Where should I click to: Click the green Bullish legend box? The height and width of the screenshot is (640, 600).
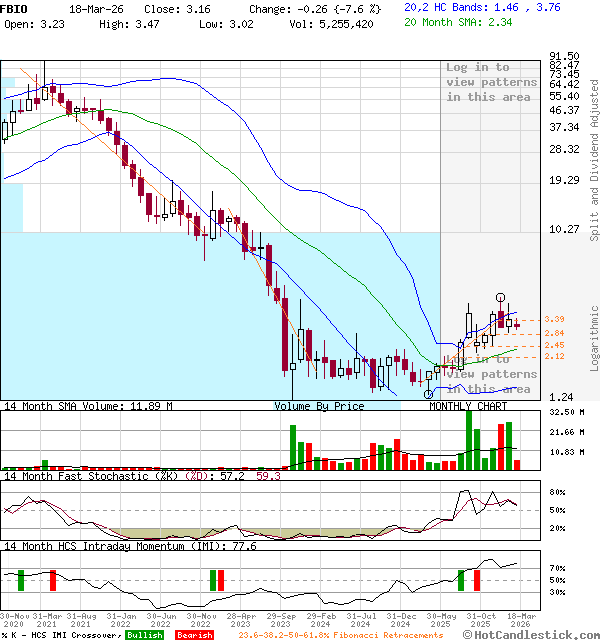tap(144, 634)
